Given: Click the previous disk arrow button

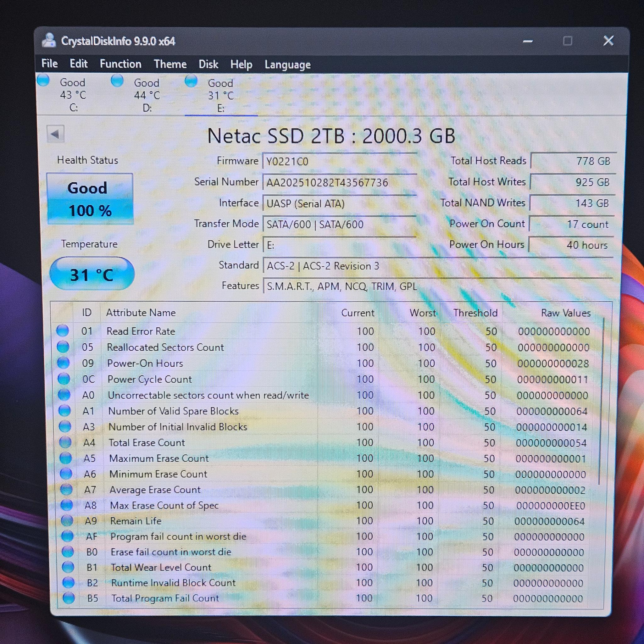Looking at the screenshot, I should 55,134.
